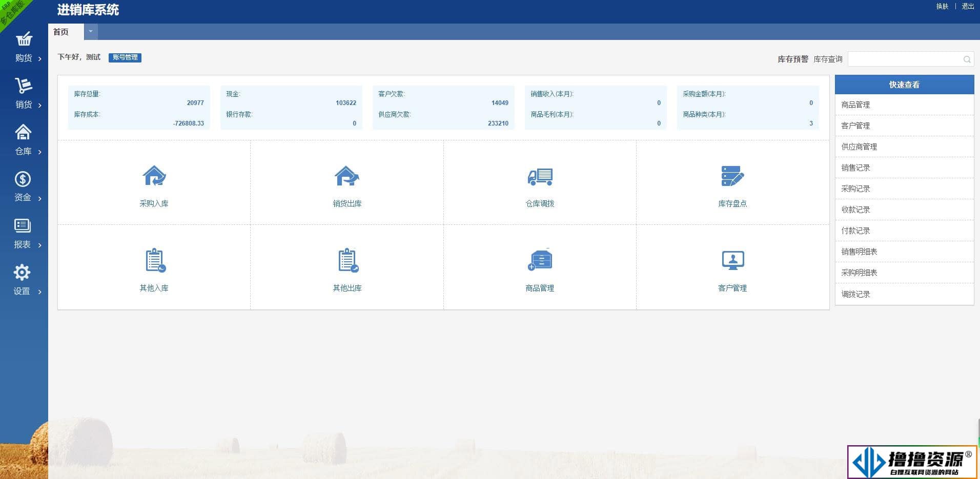This screenshot has height=479, width=980.
Task: Click the 采购金额(本月) label
Action: 704,94
